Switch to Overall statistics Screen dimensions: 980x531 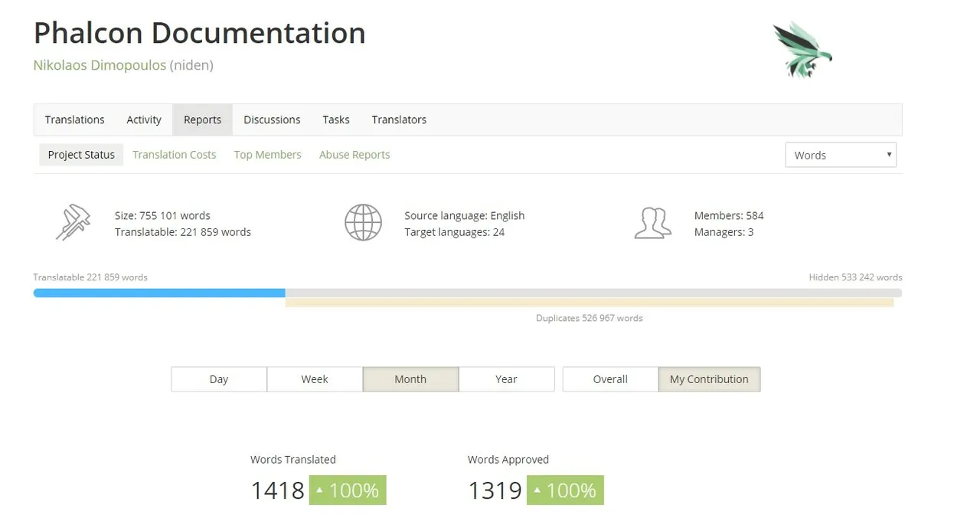click(610, 379)
